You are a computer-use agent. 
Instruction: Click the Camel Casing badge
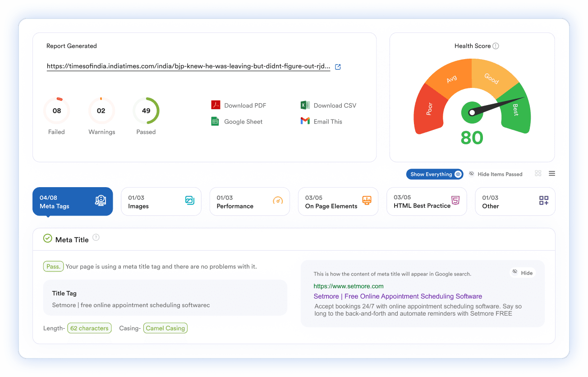tap(165, 328)
